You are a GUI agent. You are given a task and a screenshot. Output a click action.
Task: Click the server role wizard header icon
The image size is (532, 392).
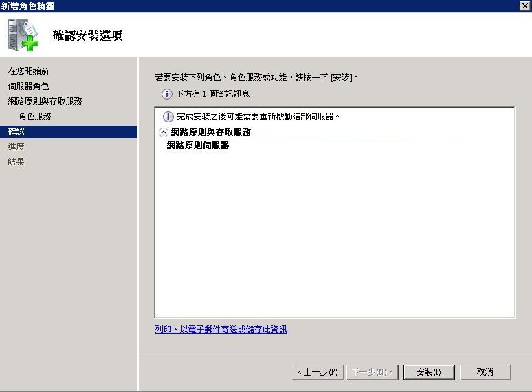click(23, 35)
